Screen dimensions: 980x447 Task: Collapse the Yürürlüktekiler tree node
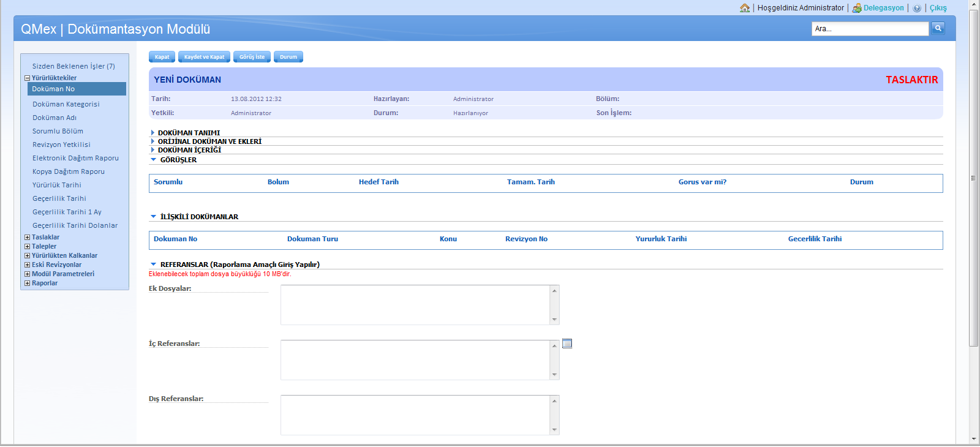tap(27, 78)
